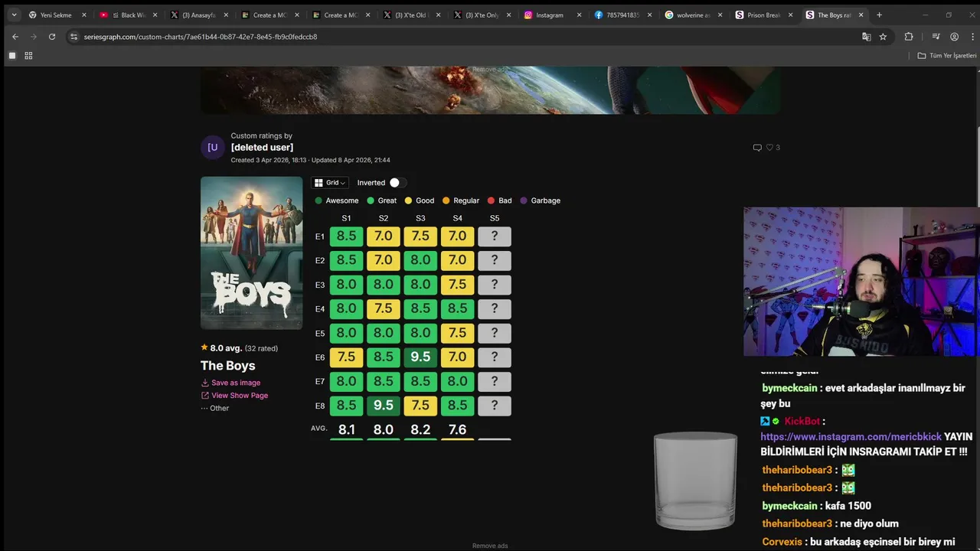The width and height of the screenshot is (980, 551).
Task: Switch to the 7857941835 Facebook tab
Action: pos(622,15)
